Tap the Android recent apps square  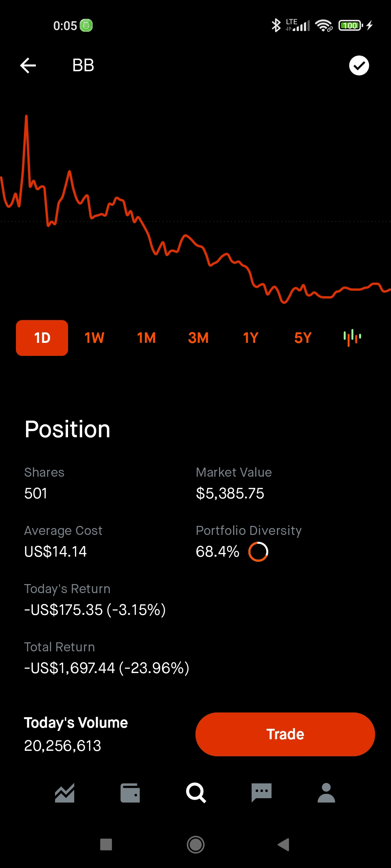click(x=106, y=845)
